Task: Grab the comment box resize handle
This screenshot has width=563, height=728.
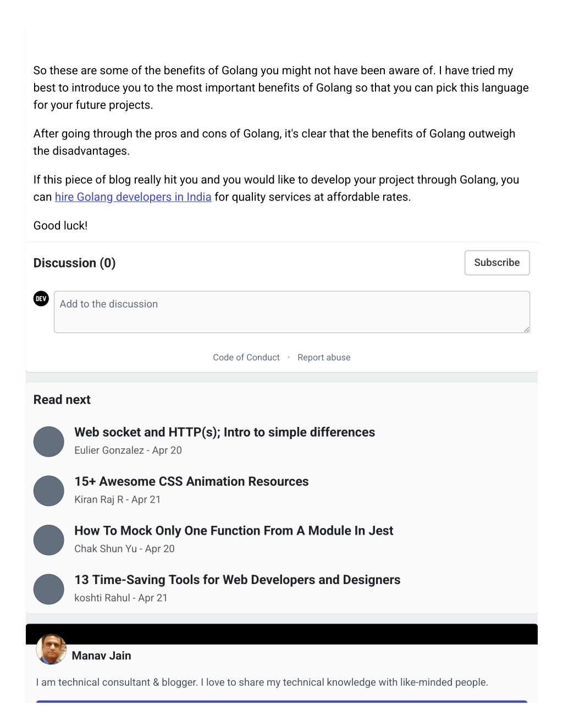Action: tap(526, 329)
